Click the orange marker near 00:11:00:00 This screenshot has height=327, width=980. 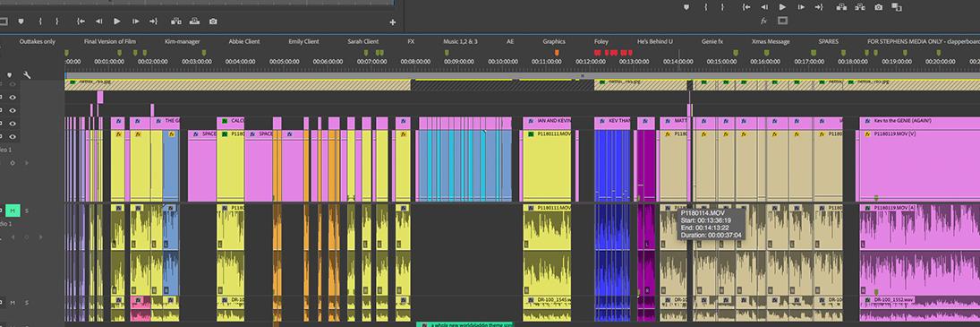click(x=557, y=53)
